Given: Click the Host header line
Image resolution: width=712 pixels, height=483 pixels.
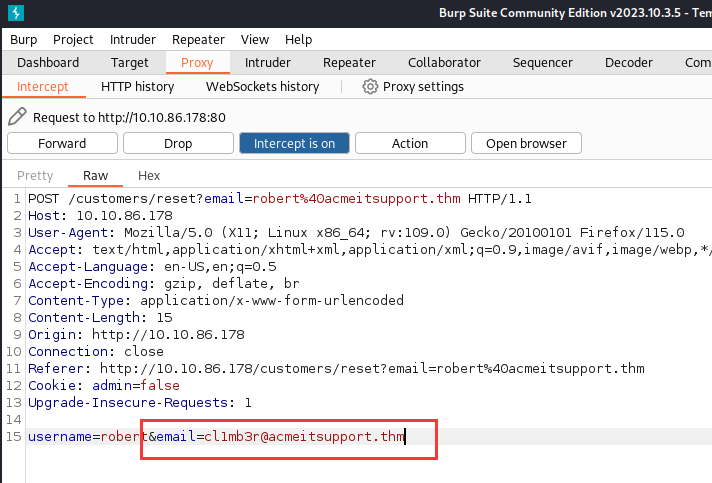Looking at the screenshot, I should pos(100,215).
